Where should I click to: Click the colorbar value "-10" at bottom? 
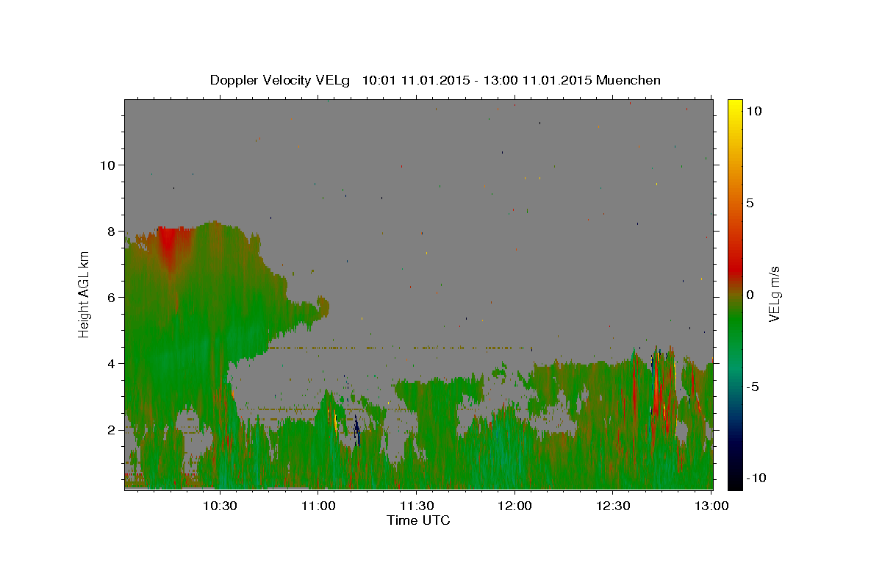point(755,478)
